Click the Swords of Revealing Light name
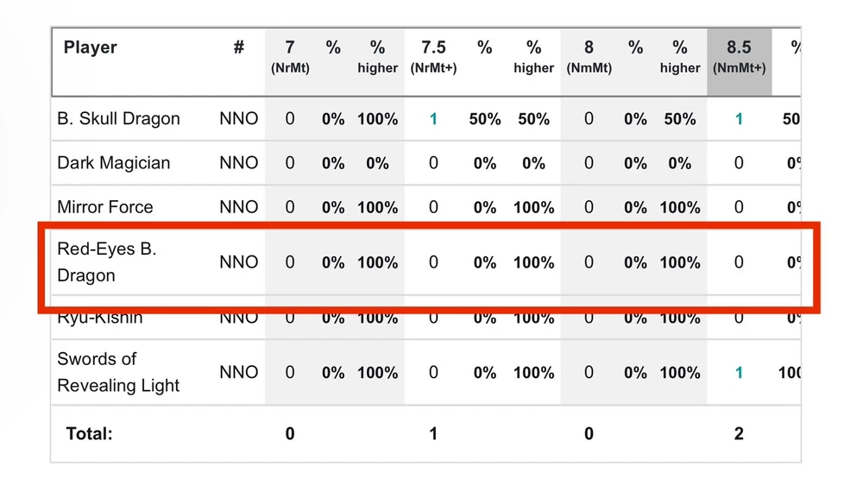This screenshot has width=863, height=504. coord(118,372)
